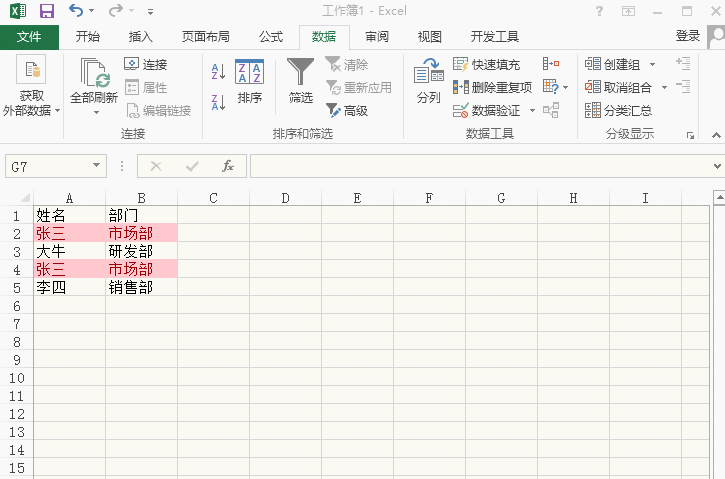Switch to the 页面布局 ribbon tab

(x=206, y=37)
